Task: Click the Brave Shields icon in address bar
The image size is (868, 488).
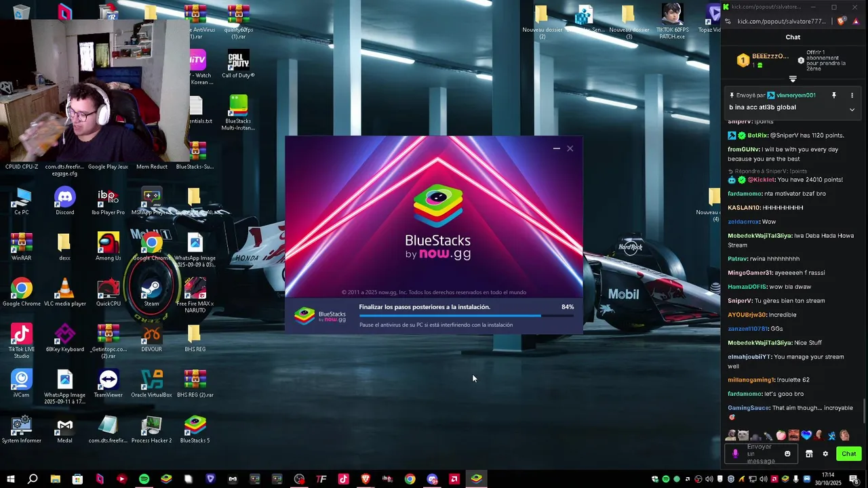Action: coord(842,21)
